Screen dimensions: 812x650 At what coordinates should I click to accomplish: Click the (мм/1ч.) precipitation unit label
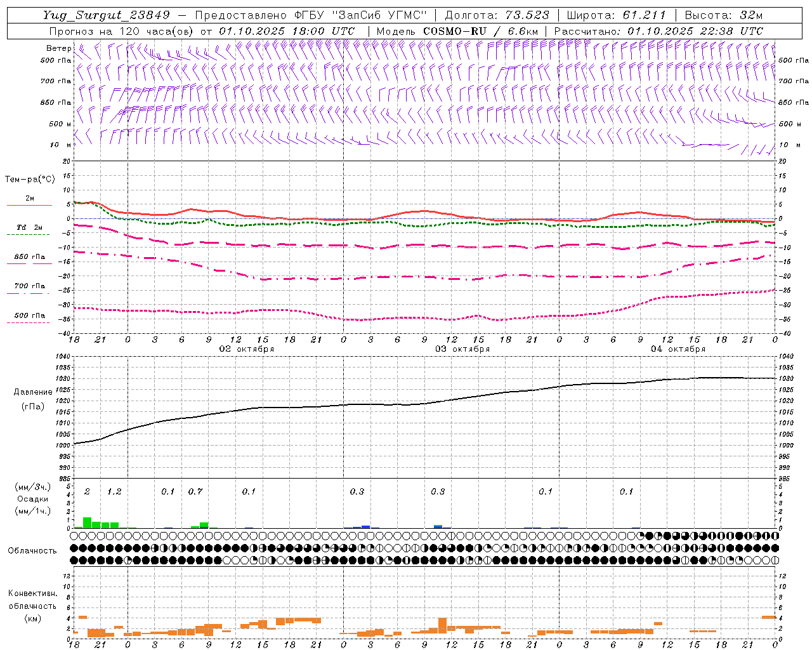(32, 511)
